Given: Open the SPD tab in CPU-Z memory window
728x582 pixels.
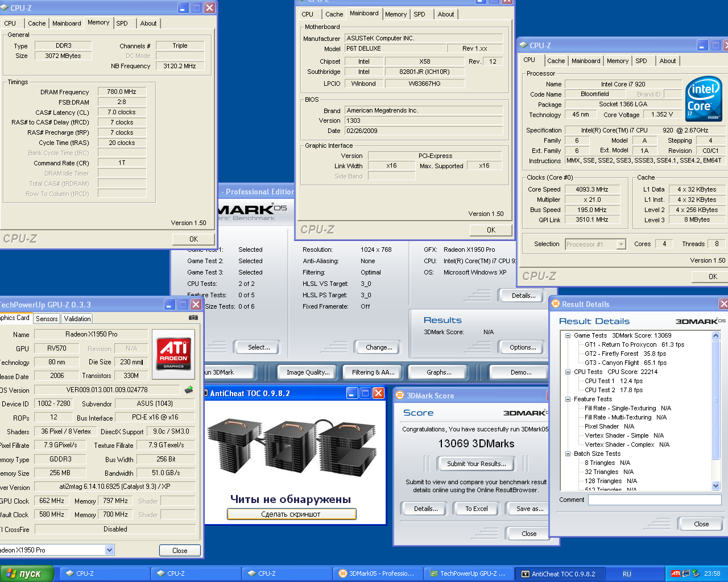Looking at the screenshot, I should click(x=122, y=23).
